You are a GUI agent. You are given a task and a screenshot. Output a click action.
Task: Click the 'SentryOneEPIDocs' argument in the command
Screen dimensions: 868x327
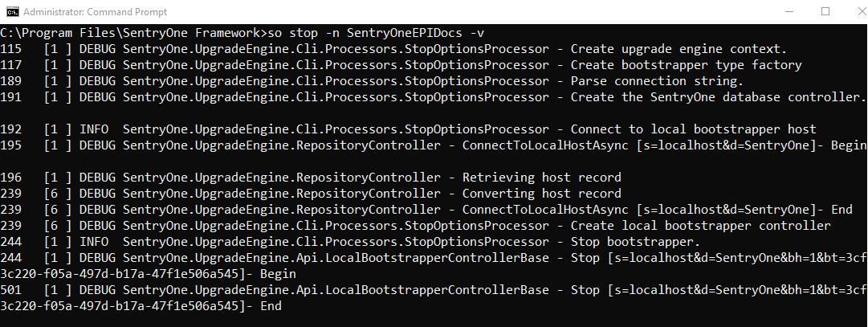[403, 33]
